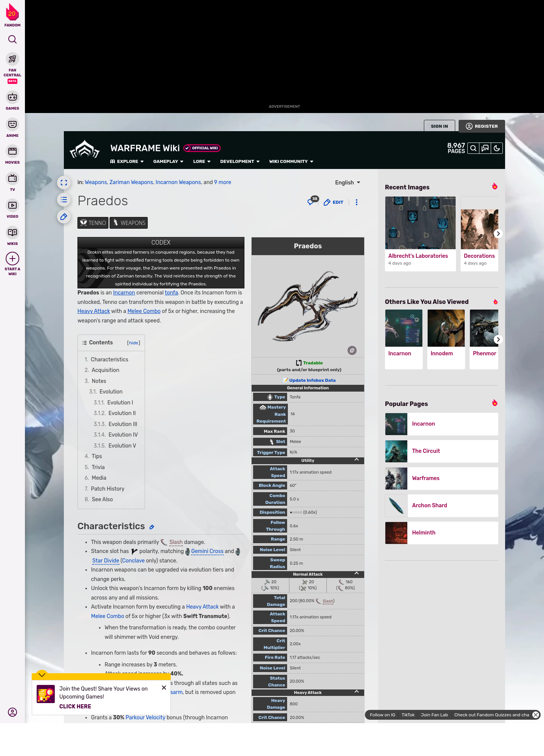
Task: Open the Join Fan Lab link
Action: click(x=434, y=715)
